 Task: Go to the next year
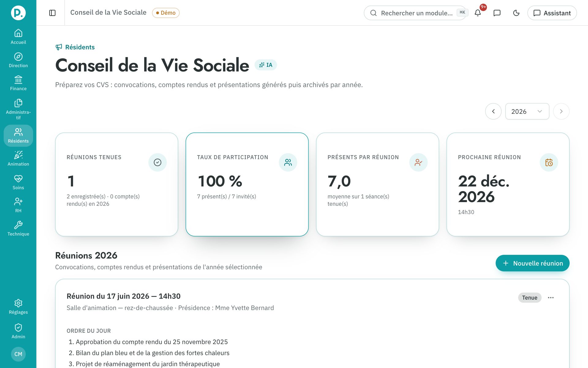pos(561,111)
